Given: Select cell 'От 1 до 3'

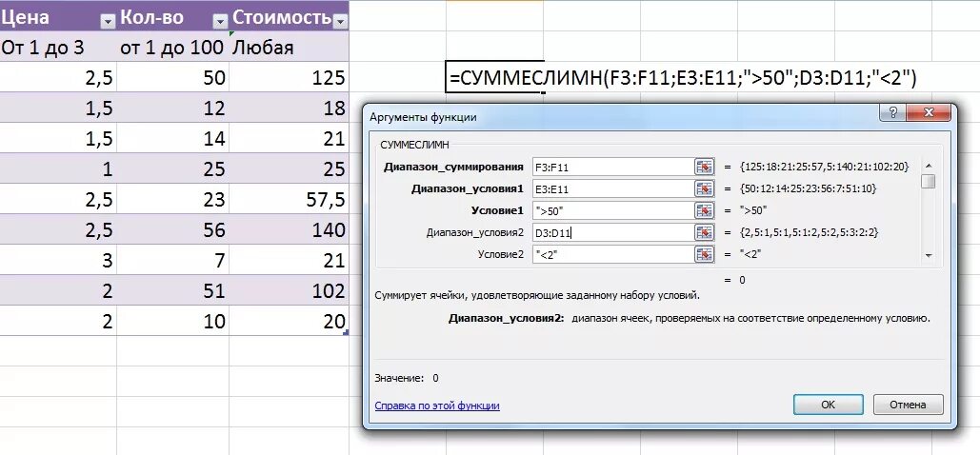Looking at the screenshot, I should coord(58,47).
